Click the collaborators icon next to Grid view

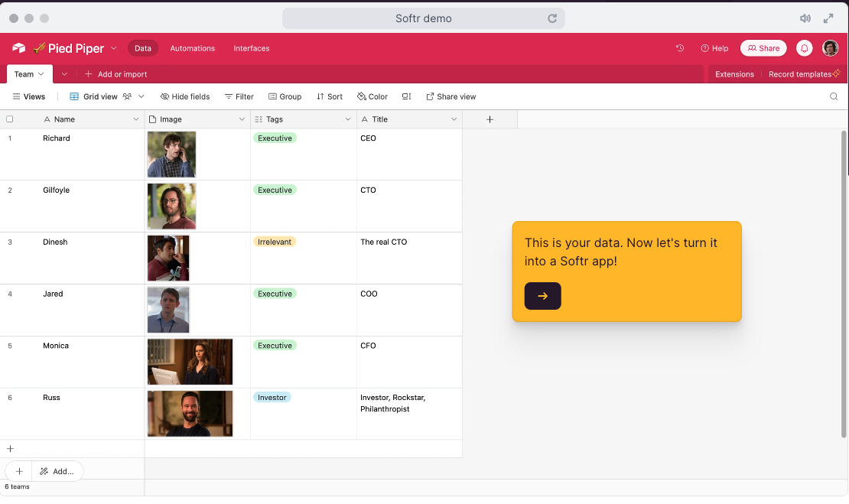(127, 96)
